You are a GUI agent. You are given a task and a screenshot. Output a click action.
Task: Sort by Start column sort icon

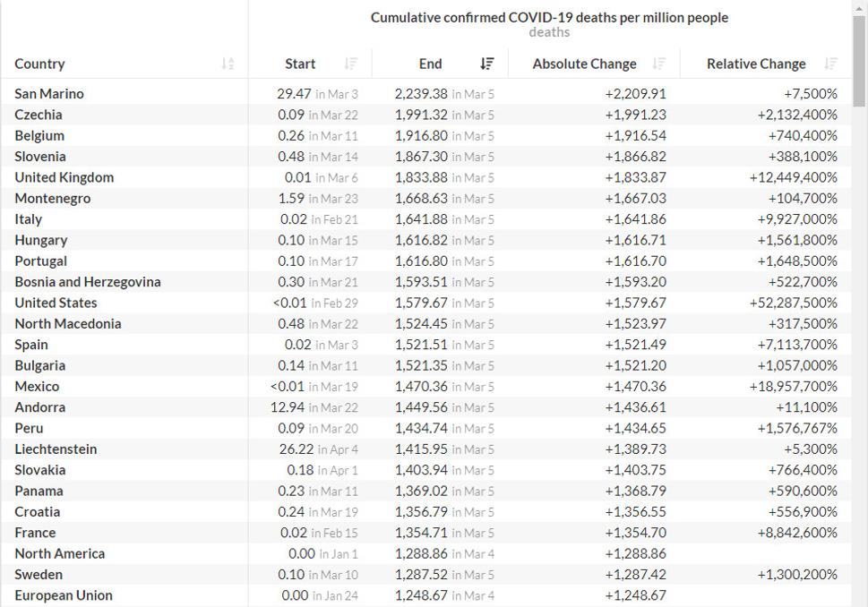coord(351,64)
